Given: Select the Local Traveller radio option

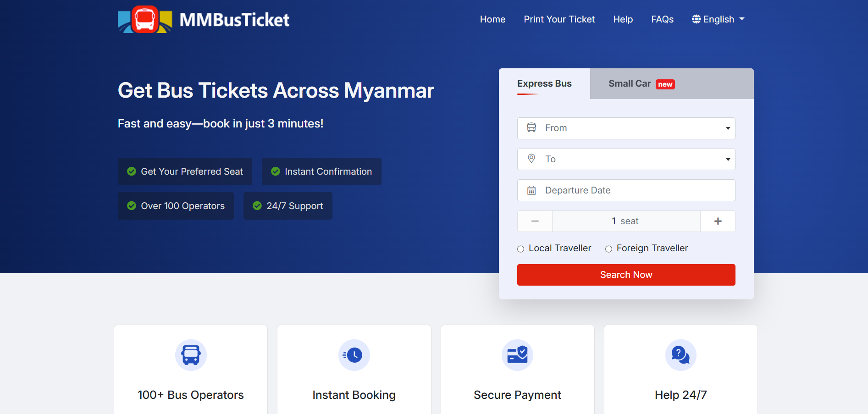Looking at the screenshot, I should pyautogui.click(x=520, y=249).
